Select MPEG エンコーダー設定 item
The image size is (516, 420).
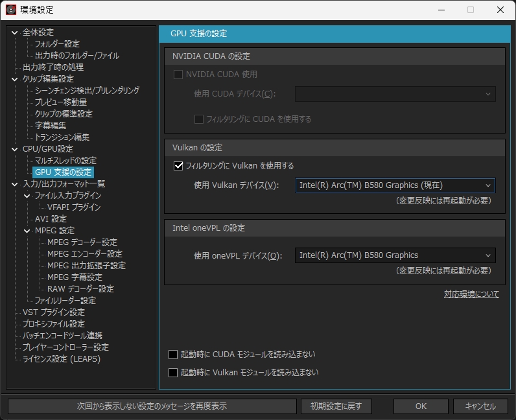point(85,254)
